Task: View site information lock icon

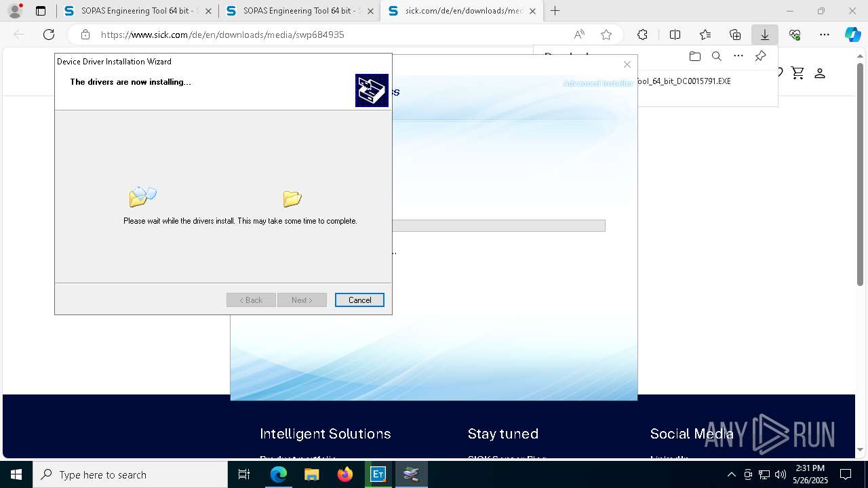Action: (85, 35)
